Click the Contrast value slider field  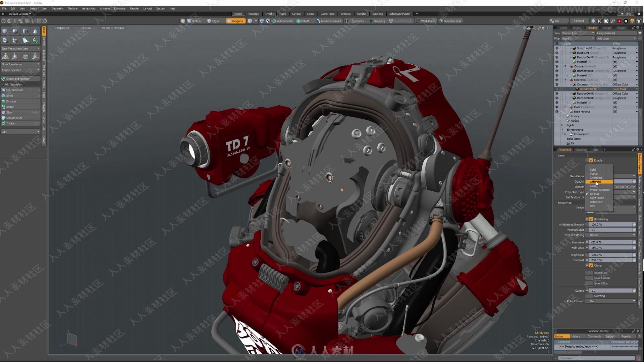pyautogui.click(x=612, y=260)
